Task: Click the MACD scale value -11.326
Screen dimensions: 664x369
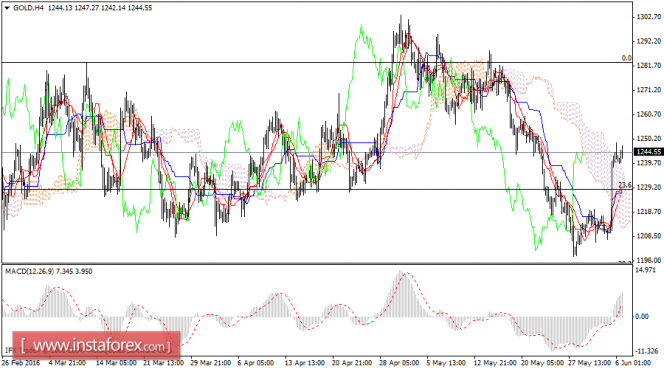Action: click(647, 351)
